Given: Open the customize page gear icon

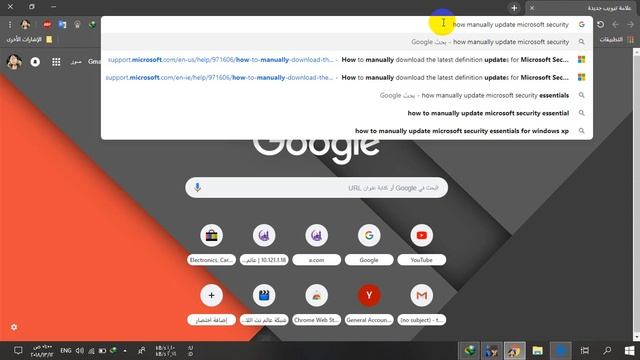Looking at the screenshot, I should point(14,327).
